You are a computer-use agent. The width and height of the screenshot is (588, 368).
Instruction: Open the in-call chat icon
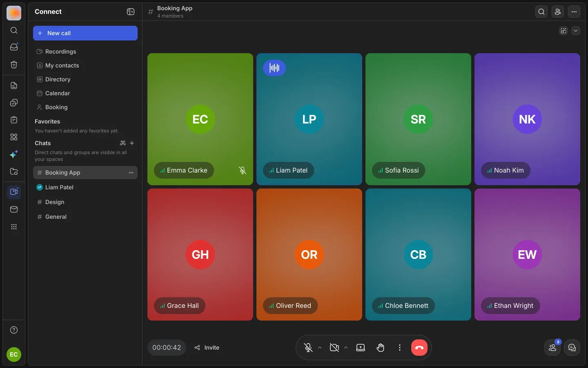pyautogui.click(x=572, y=348)
